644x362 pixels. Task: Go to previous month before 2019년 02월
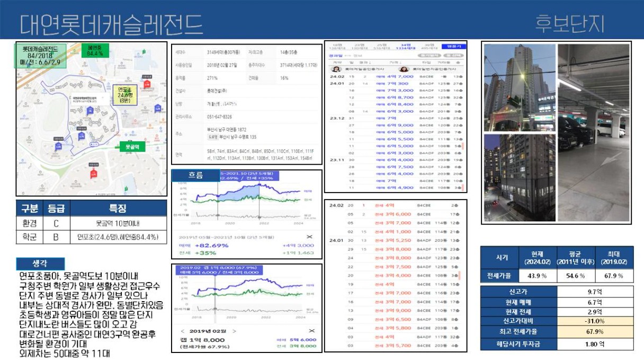183,331
